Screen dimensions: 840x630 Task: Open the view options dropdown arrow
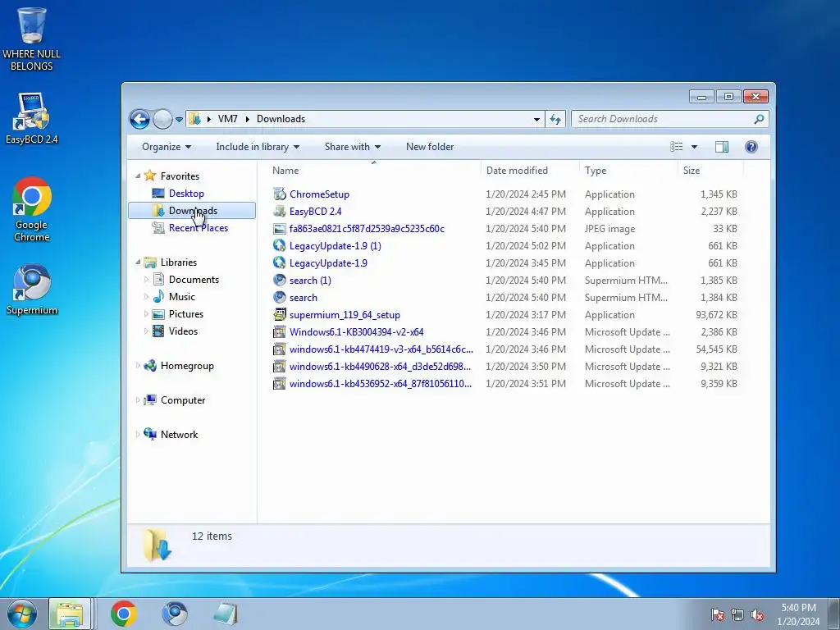click(x=694, y=147)
